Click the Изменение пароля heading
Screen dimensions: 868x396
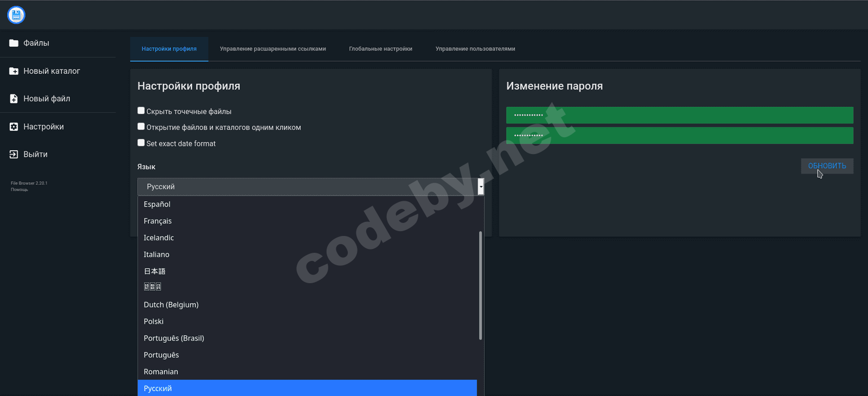coord(554,86)
